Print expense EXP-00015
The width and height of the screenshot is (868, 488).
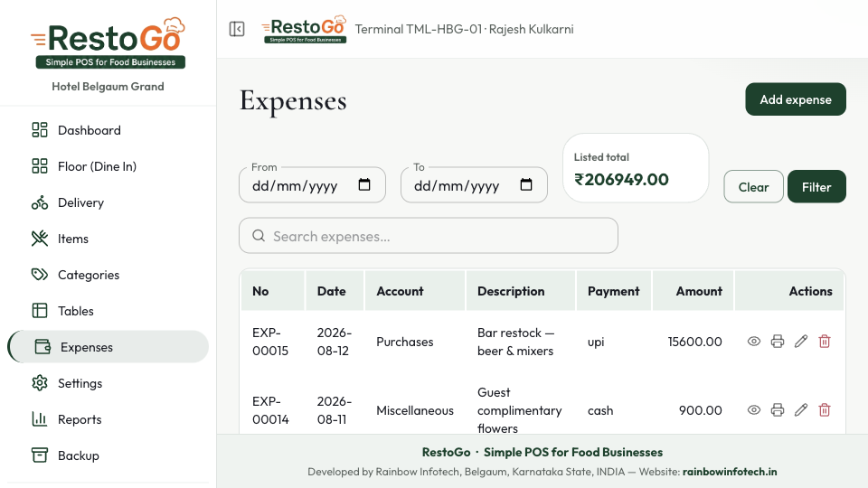point(778,342)
